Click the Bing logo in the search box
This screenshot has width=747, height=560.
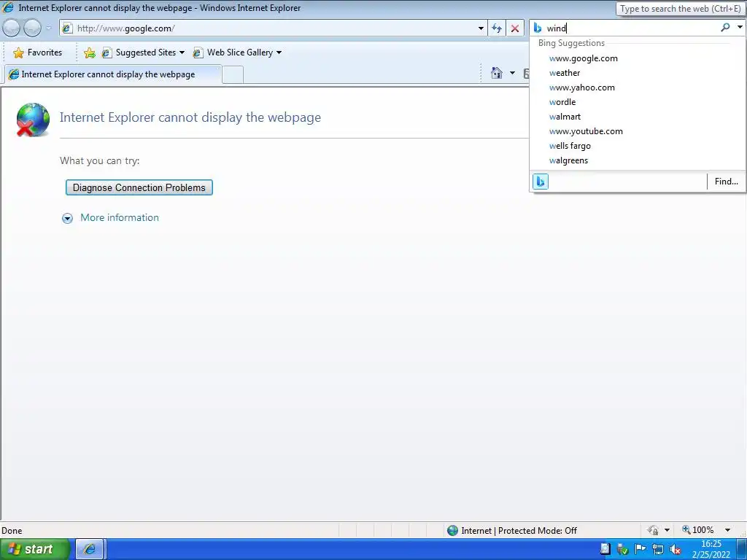point(538,28)
